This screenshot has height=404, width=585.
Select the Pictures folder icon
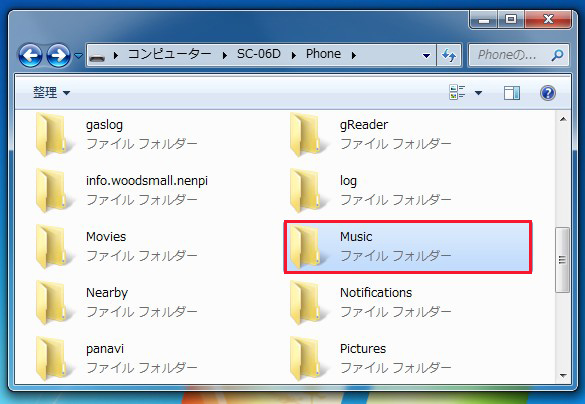(x=307, y=358)
